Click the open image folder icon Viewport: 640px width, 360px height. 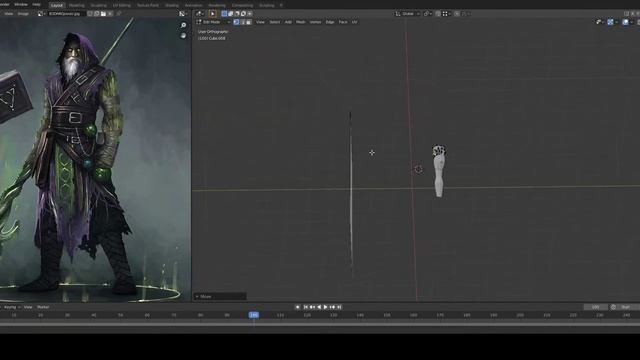pos(103,13)
